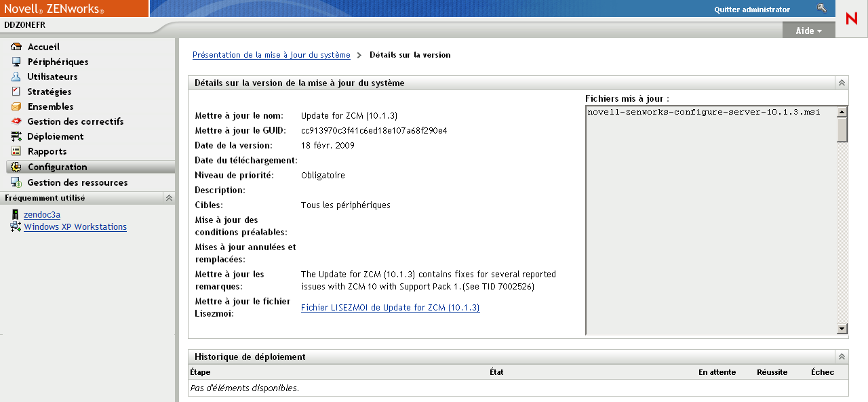
Task: Open the Périphériques section
Action: point(58,62)
